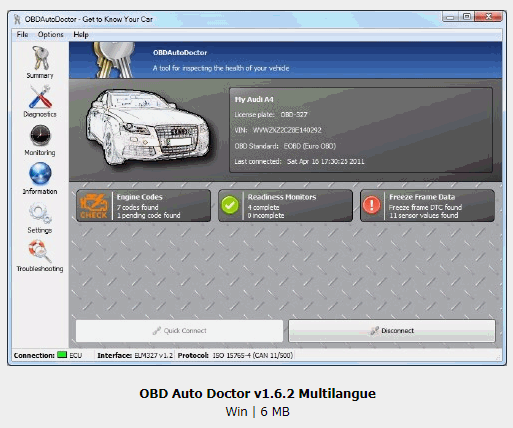
Task: Click the orange check engine icon
Action: pyautogui.click(x=94, y=206)
